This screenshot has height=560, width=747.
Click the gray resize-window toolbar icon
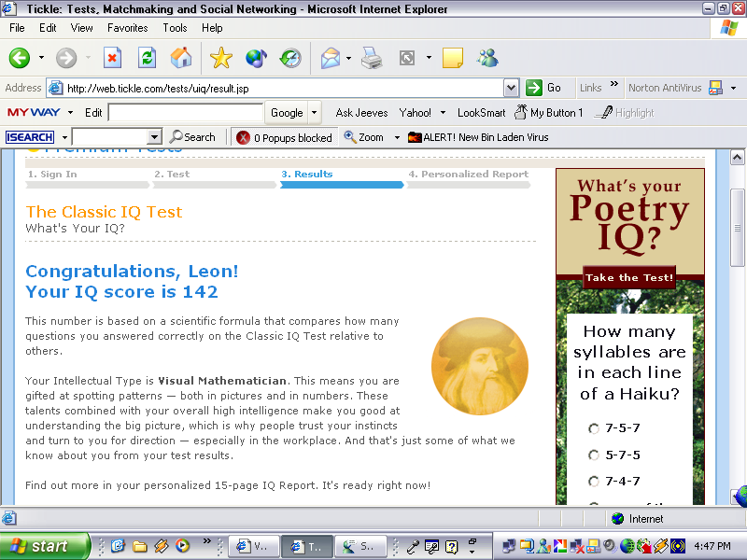[x=407, y=58]
